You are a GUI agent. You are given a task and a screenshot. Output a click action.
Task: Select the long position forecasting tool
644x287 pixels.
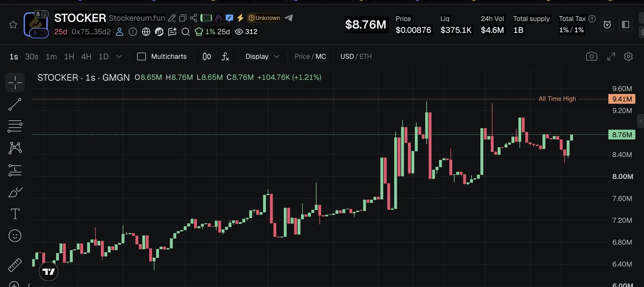click(15, 170)
